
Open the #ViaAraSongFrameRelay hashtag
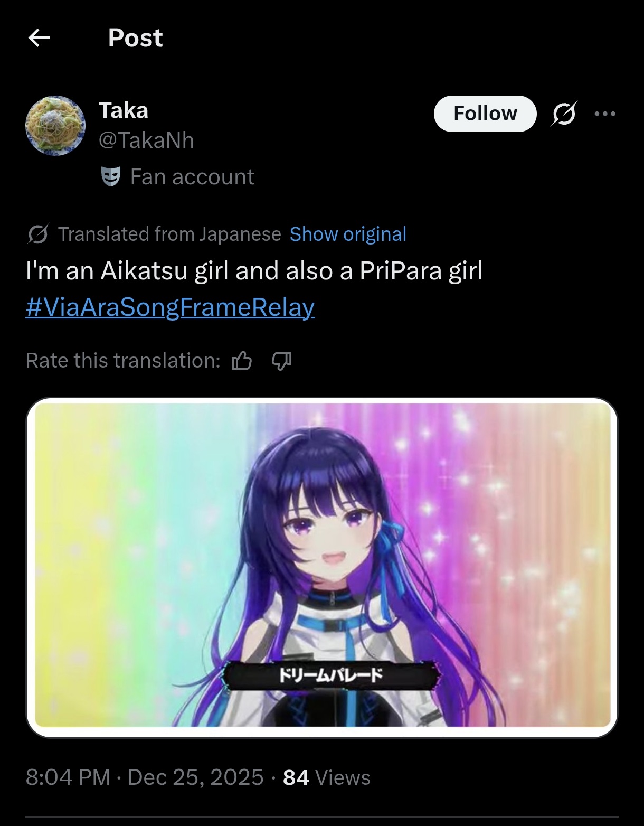point(170,307)
